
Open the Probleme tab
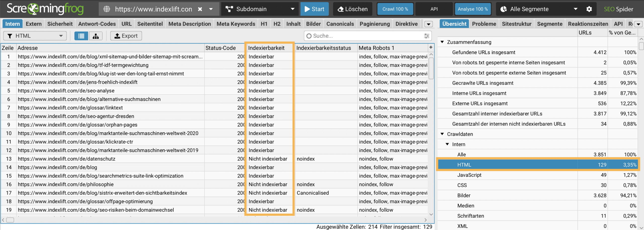[484, 24]
